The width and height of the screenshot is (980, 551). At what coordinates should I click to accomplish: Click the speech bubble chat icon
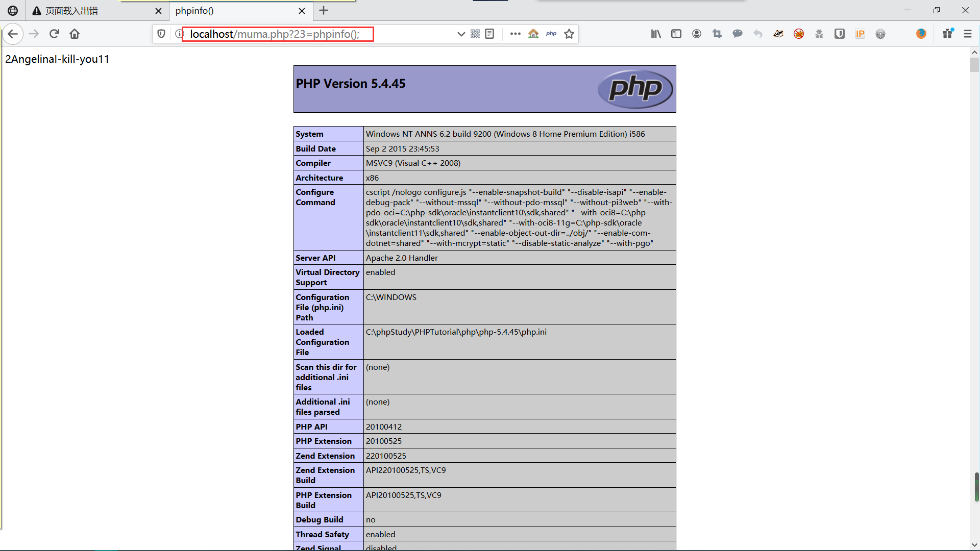[738, 34]
